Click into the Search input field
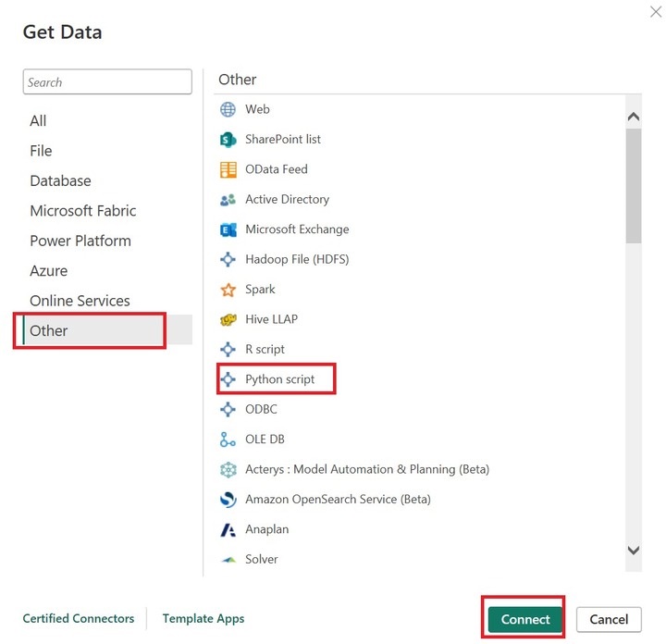The image size is (666, 644). click(x=107, y=82)
